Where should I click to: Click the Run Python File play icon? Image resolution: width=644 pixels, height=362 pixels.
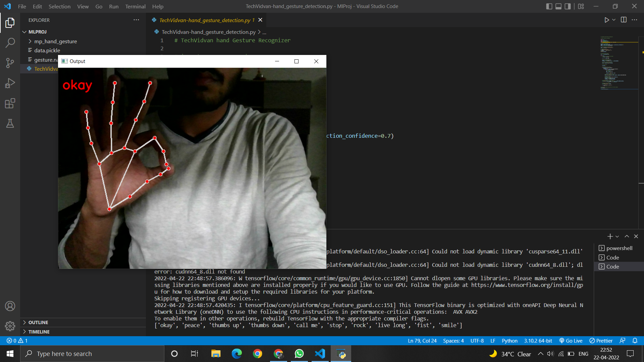[606, 20]
